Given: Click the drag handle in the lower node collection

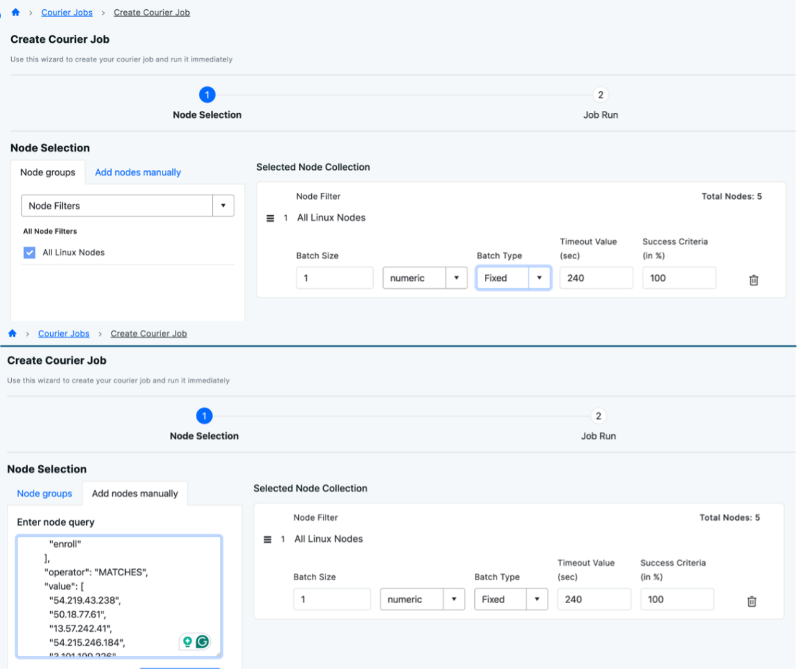Looking at the screenshot, I should [268, 539].
